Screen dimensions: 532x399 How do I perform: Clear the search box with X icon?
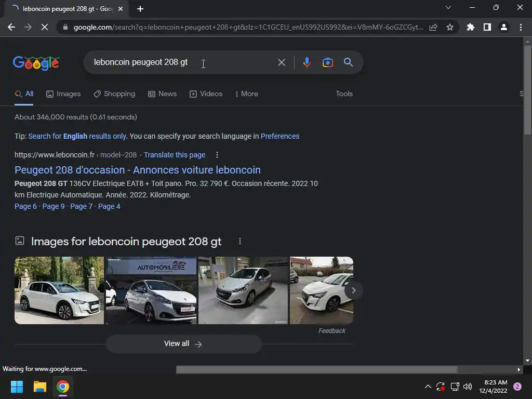281,62
